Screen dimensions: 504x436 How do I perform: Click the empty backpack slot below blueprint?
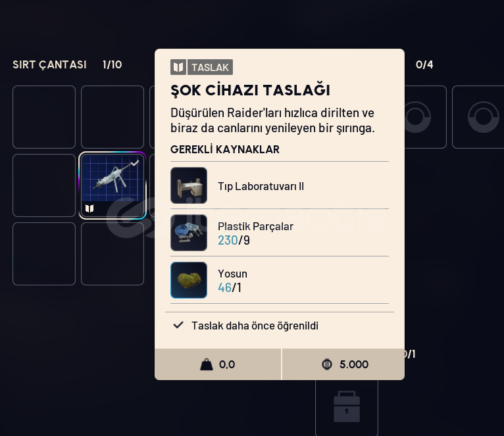pos(113,254)
